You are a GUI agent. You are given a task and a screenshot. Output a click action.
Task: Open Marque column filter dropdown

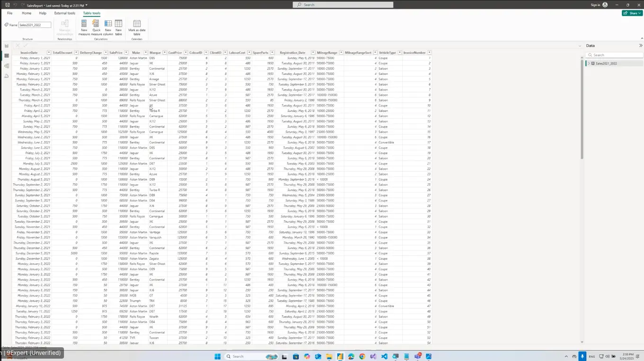coord(164,53)
